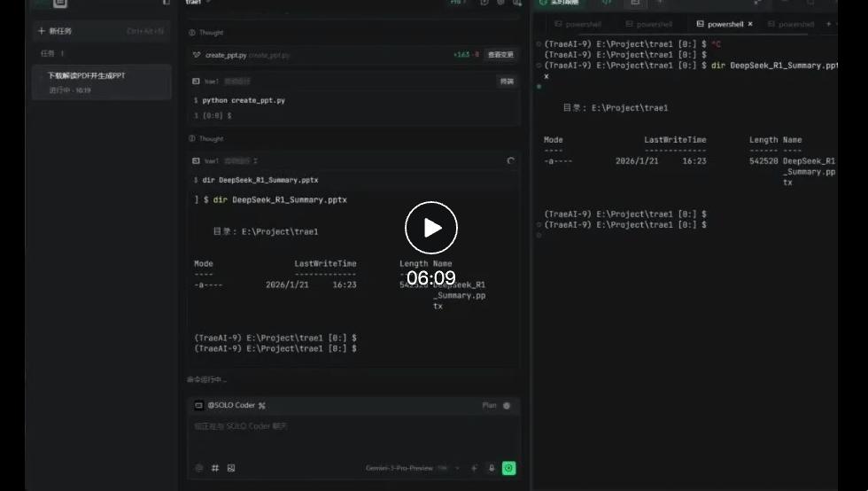Click the plus icon beside model selector
Image resolution: width=868 pixels, height=491 pixels.
point(474,468)
